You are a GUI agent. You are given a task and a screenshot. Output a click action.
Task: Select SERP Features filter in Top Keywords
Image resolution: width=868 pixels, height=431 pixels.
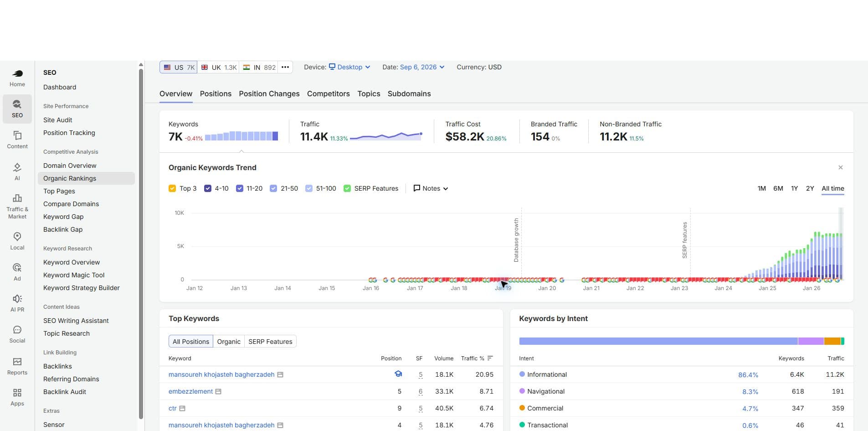270,341
